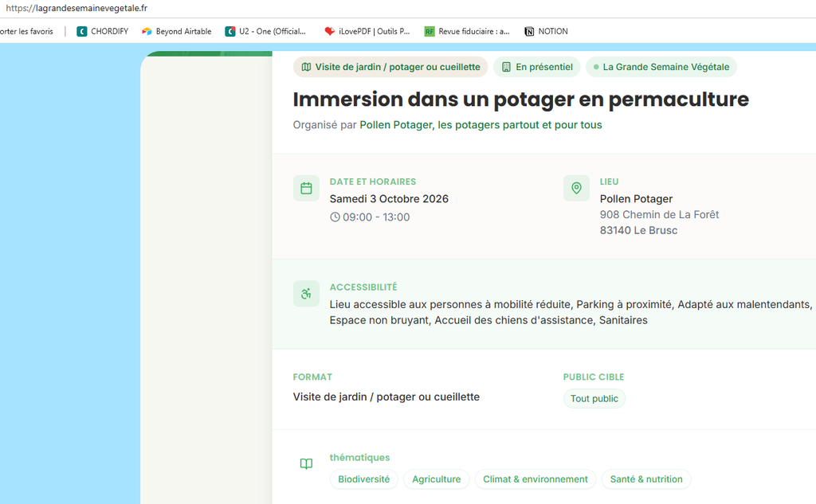The image size is (816, 504).
Task: Select the En présentiel tag
Action: point(536,67)
